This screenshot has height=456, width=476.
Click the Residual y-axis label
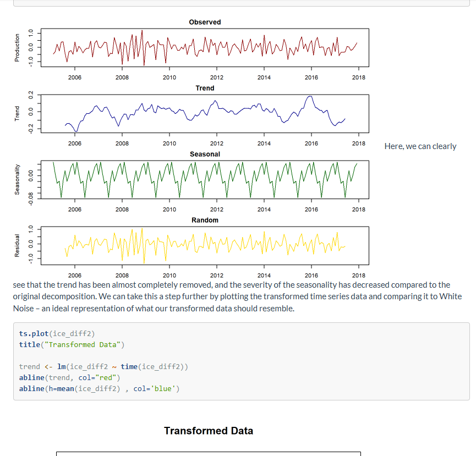pyautogui.click(x=17, y=246)
